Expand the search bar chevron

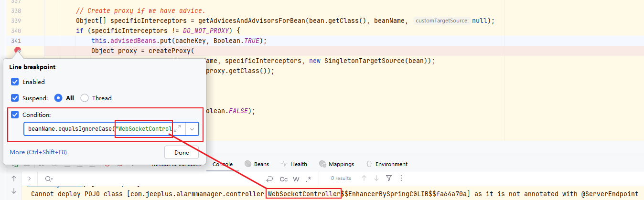tap(30, 179)
